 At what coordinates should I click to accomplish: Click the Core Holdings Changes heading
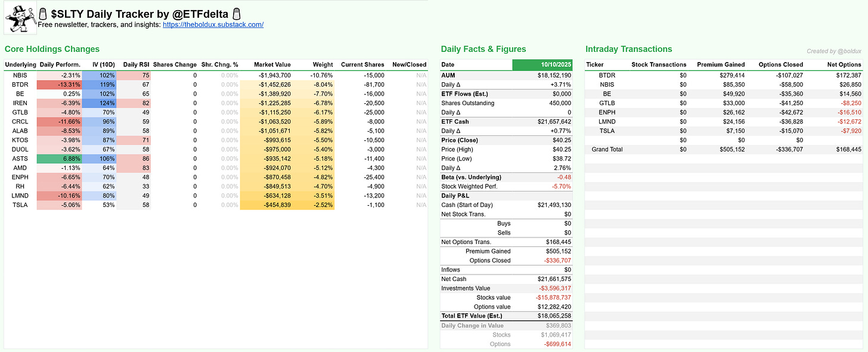click(52, 49)
